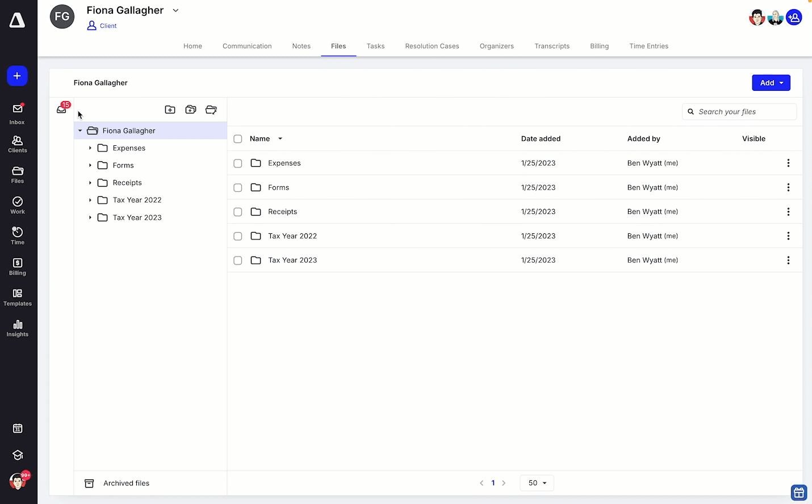Expand Tax Year 2022 tree folder
The image size is (812, 504).
coord(90,200)
